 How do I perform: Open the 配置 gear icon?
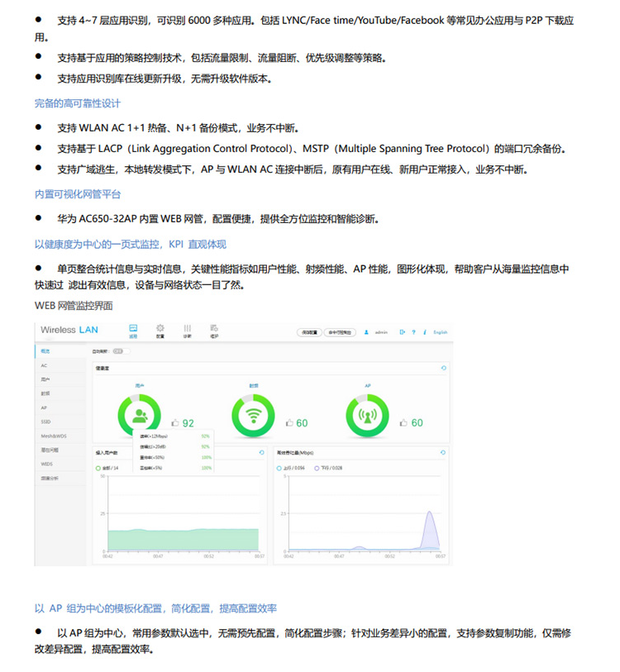(160, 330)
